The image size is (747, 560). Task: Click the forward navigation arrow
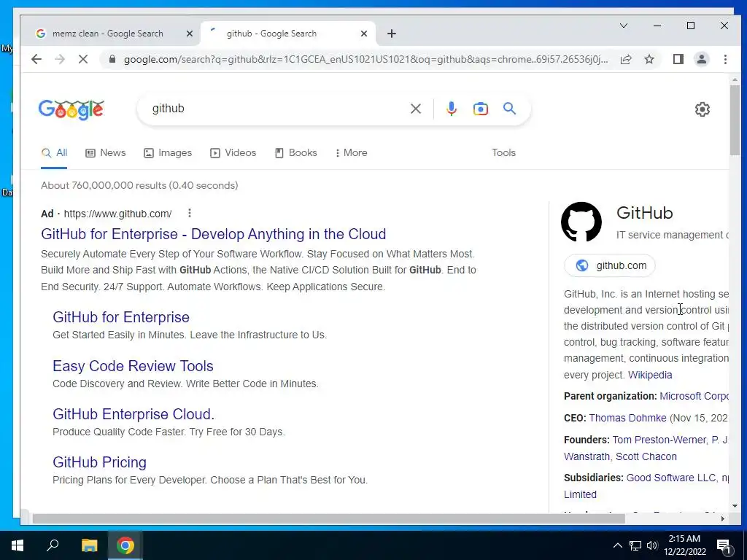[x=60, y=59]
